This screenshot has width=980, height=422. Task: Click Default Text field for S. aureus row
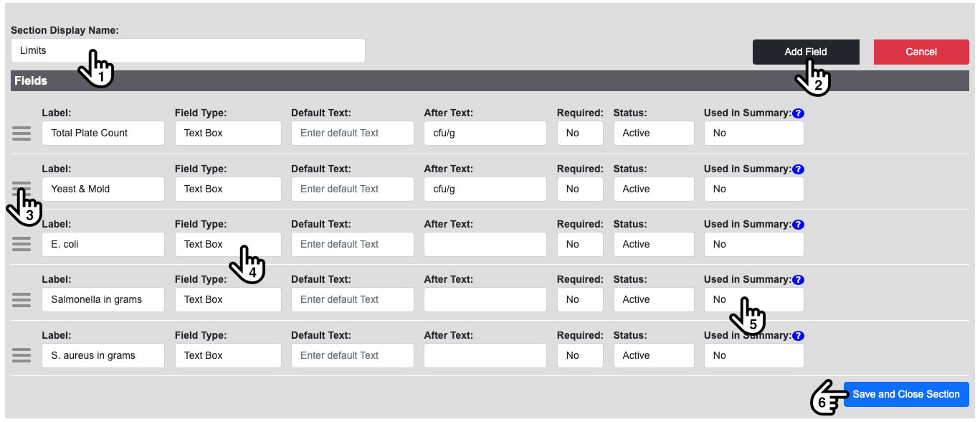[352, 355]
